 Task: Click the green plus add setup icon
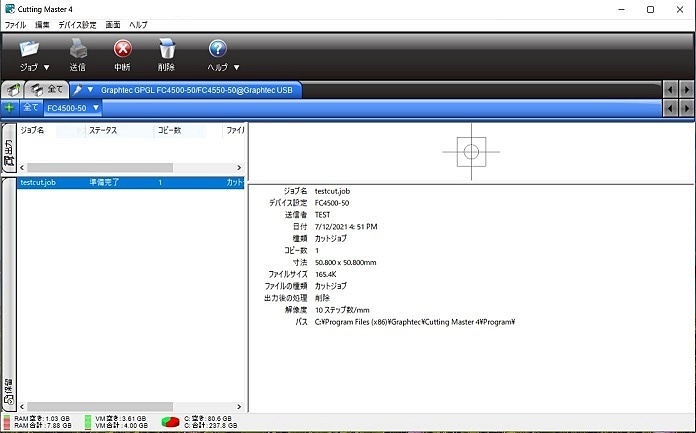[9, 107]
